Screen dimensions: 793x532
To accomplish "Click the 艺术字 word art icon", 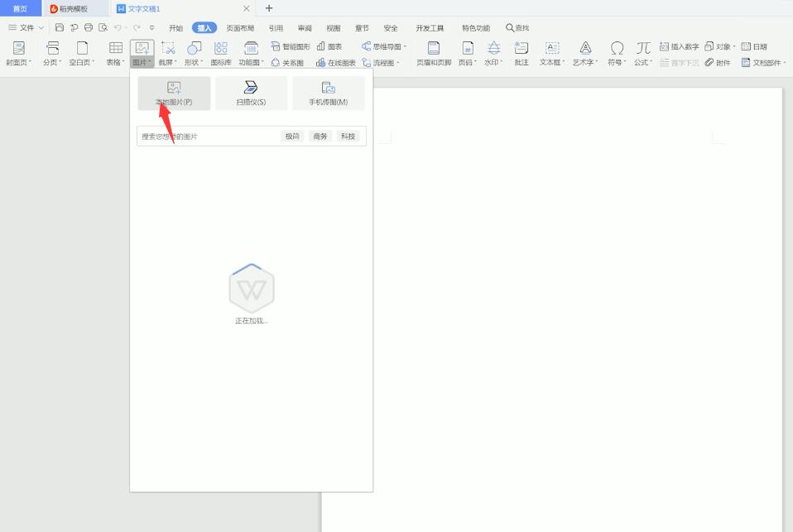I will pos(585,48).
